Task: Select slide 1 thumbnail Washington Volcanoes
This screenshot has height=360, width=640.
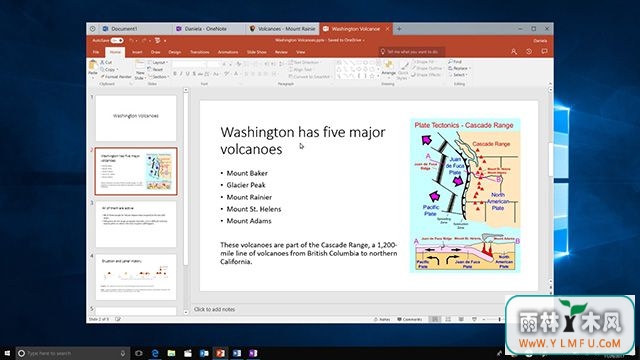Action: pyautogui.click(x=136, y=118)
